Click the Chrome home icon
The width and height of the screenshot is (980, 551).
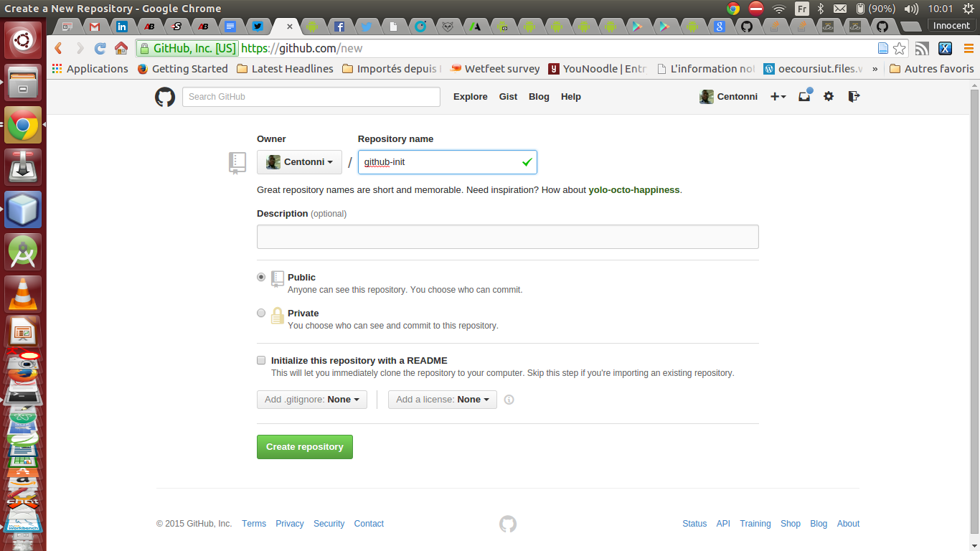pyautogui.click(x=121, y=49)
